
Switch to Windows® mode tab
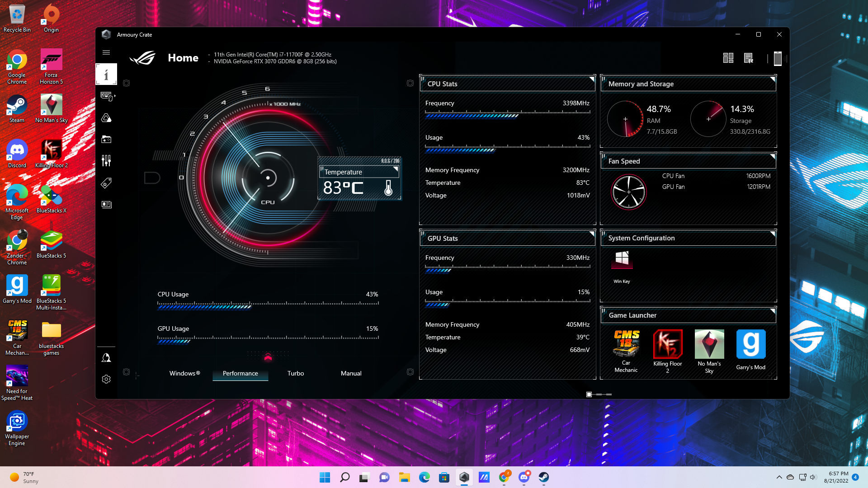pyautogui.click(x=184, y=373)
